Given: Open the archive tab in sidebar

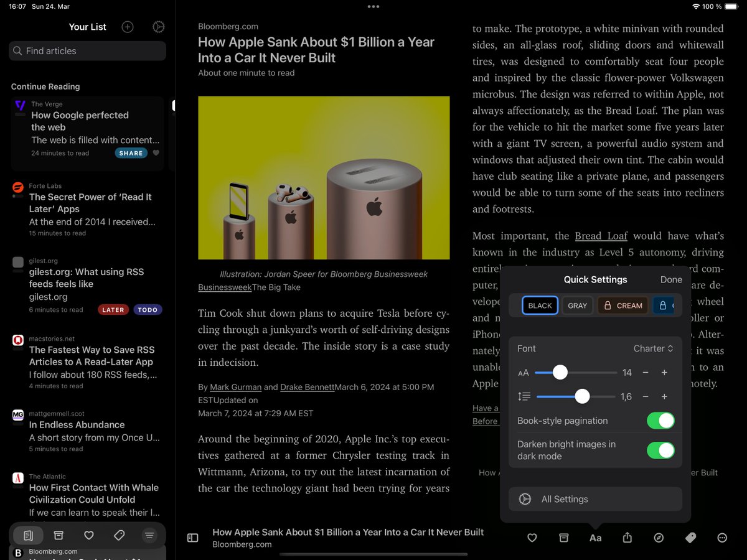Looking at the screenshot, I should [x=59, y=535].
